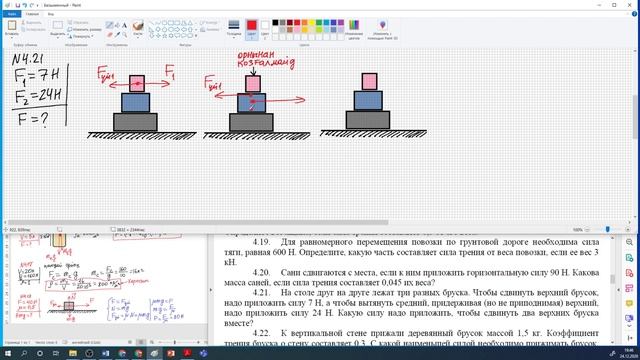
Task: Click the Acrobat magnifier search tool icon
Action: click(629, 242)
